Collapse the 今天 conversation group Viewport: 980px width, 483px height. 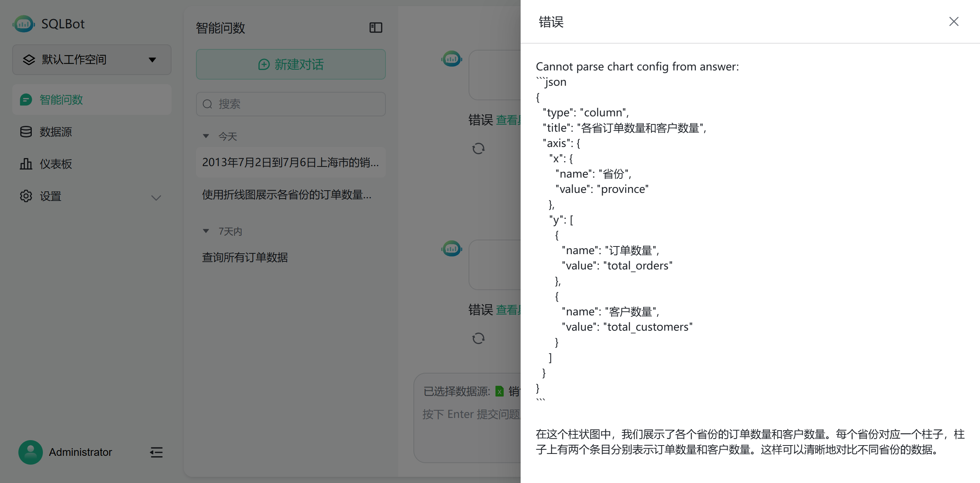point(206,136)
